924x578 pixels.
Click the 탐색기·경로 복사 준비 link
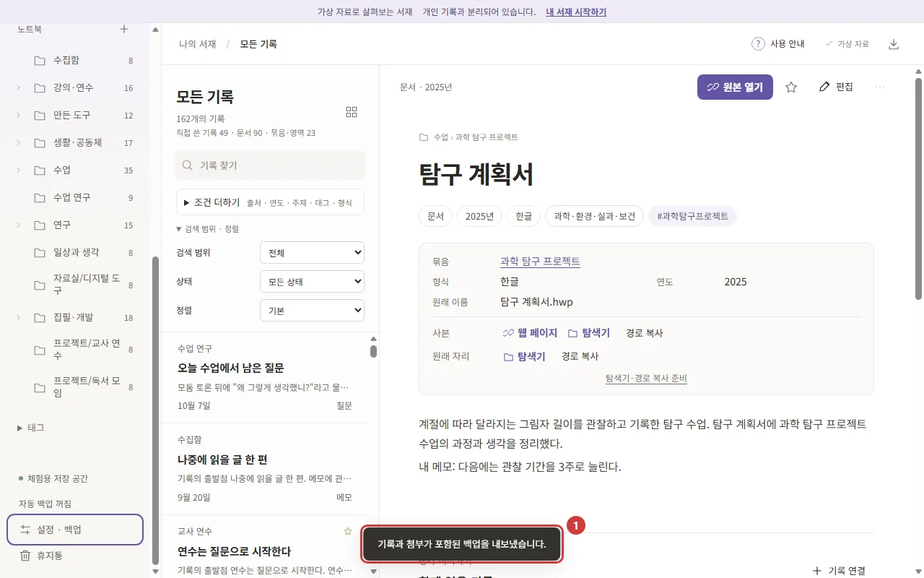(646, 379)
